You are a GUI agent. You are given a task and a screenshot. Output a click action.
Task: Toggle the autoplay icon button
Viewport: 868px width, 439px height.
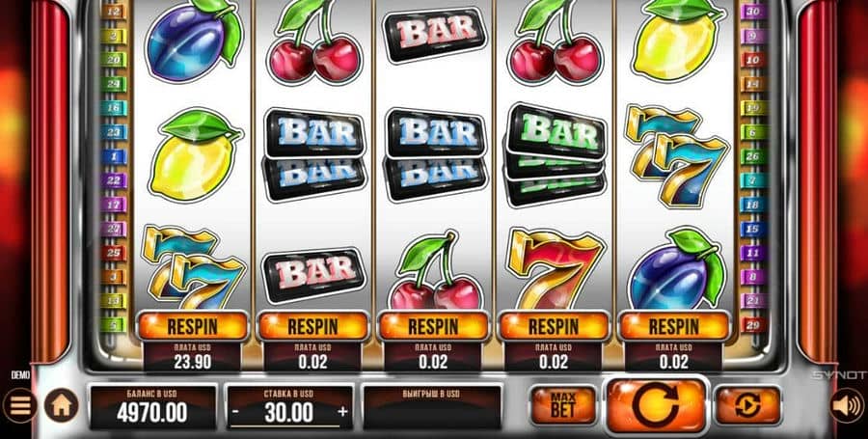click(747, 406)
